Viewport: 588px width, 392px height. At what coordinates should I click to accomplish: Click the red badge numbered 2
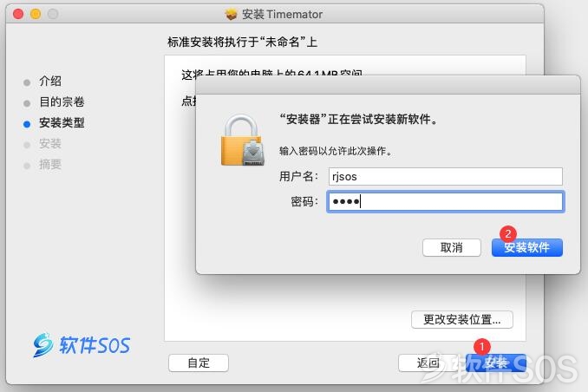coord(508,233)
